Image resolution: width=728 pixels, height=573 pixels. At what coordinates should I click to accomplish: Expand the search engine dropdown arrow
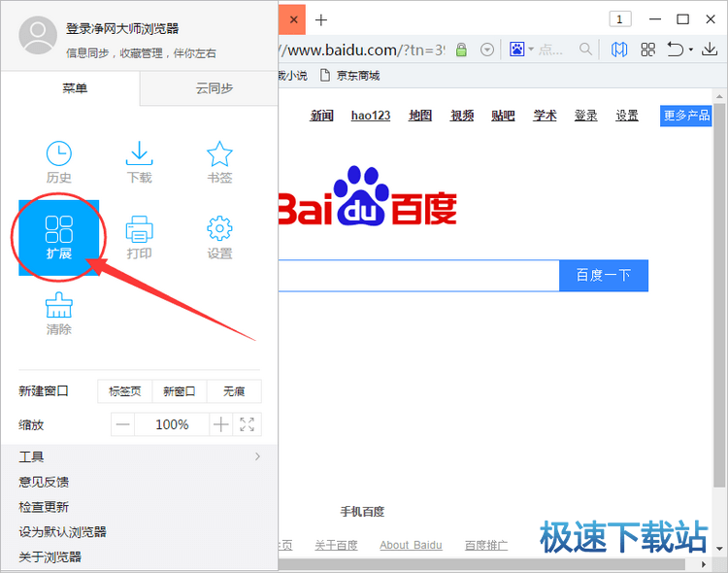coord(531,49)
